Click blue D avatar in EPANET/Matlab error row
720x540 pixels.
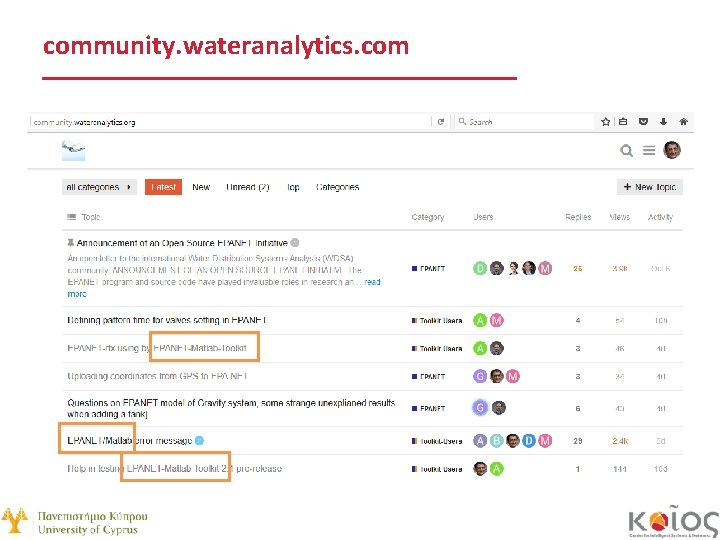529,441
